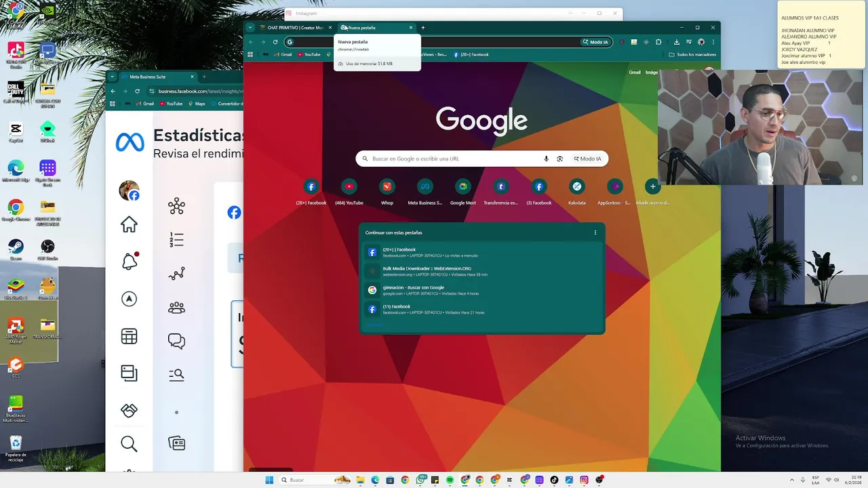Image resolution: width=868 pixels, height=488 pixels.
Task: Open Windows Start button
Action: click(269, 480)
